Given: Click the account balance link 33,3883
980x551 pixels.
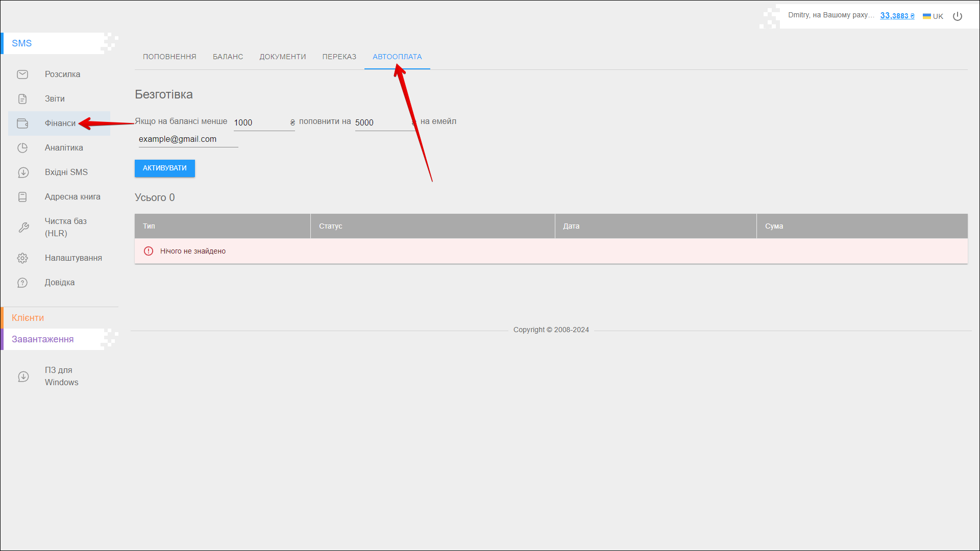Looking at the screenshot, I should pyautogui.click(x=897, y=16).
